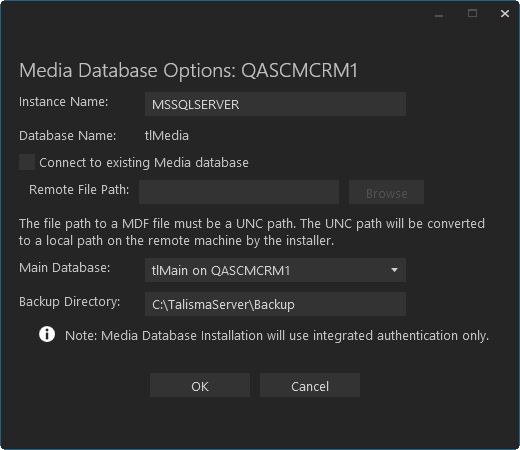Select the Backup Directory text field

click(x=275, y=304)
